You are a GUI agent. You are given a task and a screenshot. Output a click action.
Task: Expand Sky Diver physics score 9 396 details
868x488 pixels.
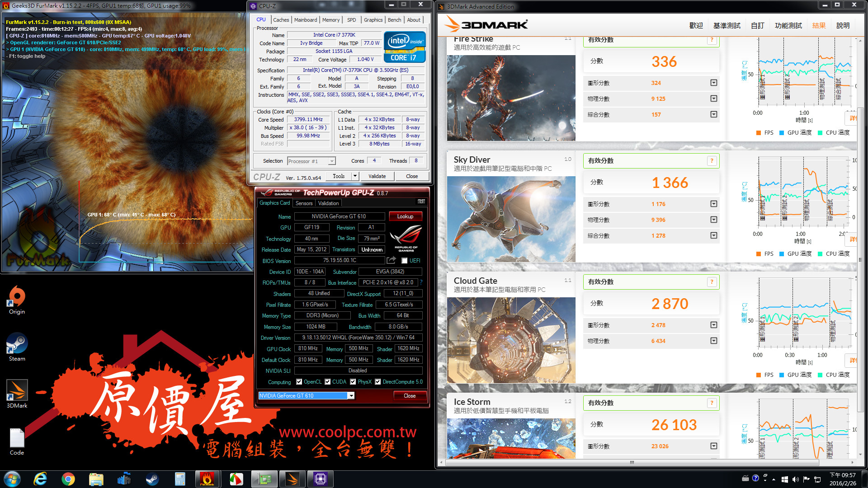(714, 220)
